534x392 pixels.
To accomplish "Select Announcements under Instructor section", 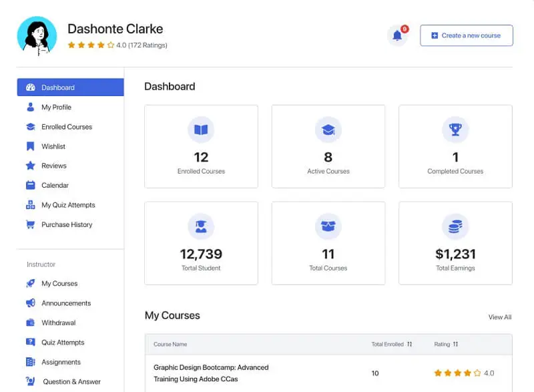I will point(66,303).
